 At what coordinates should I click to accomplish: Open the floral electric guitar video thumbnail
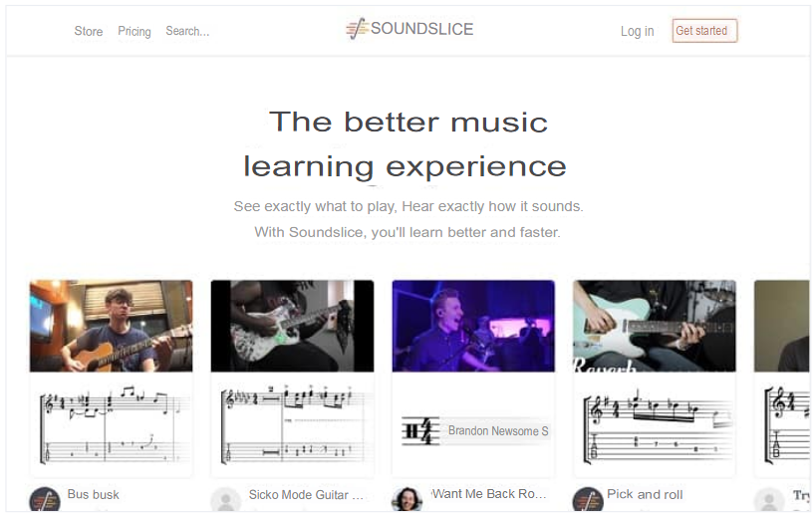tap(292, 326)
